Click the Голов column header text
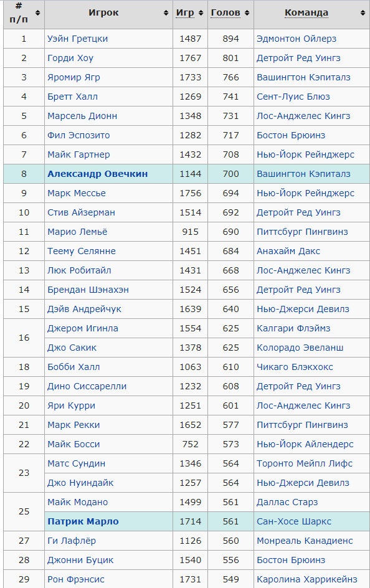The height and width of the screenshot is (588, 370). pos(225,12)
